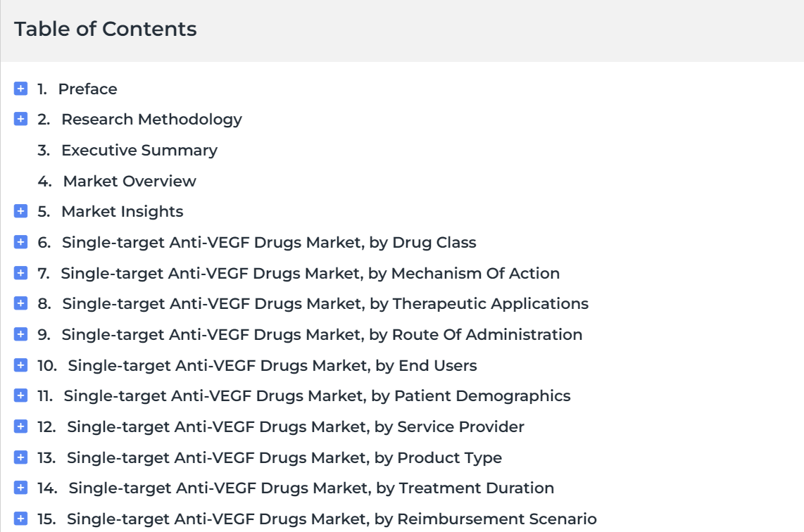Viewport: 804px width, 532px height.
Task: Click the by End Users chapter title
Action: tap(272, 365)
